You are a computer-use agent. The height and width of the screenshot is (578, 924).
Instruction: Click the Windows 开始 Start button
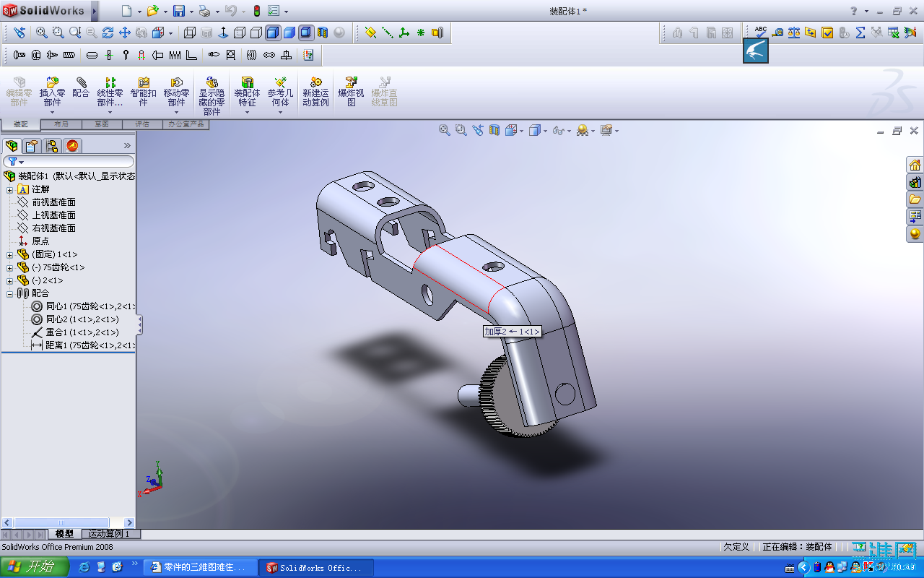pyautogui.click(x=35, y=567)
